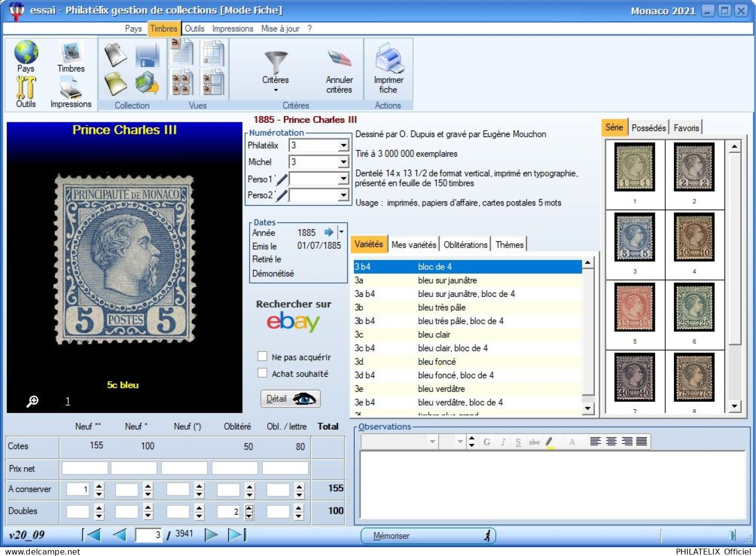Viewport: 756px width, 556px height.
Task: Align observations text left
Action: 595,441
